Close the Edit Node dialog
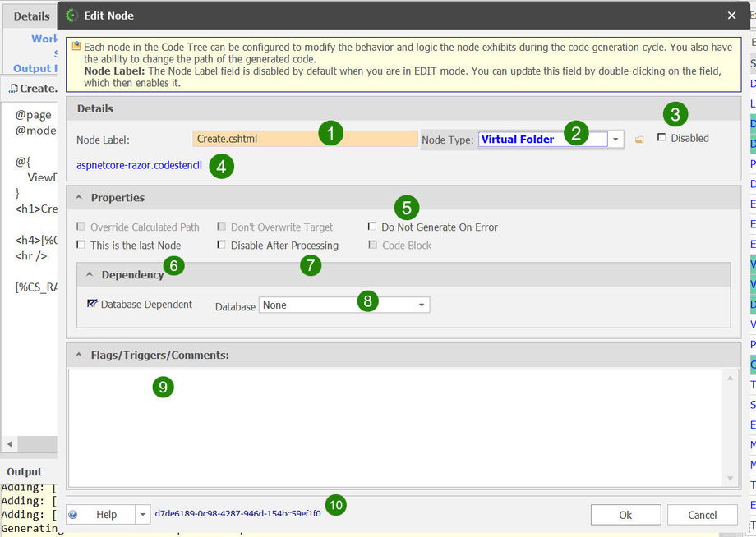This screenshot has width=756, height=537. [x=732, y=16]
